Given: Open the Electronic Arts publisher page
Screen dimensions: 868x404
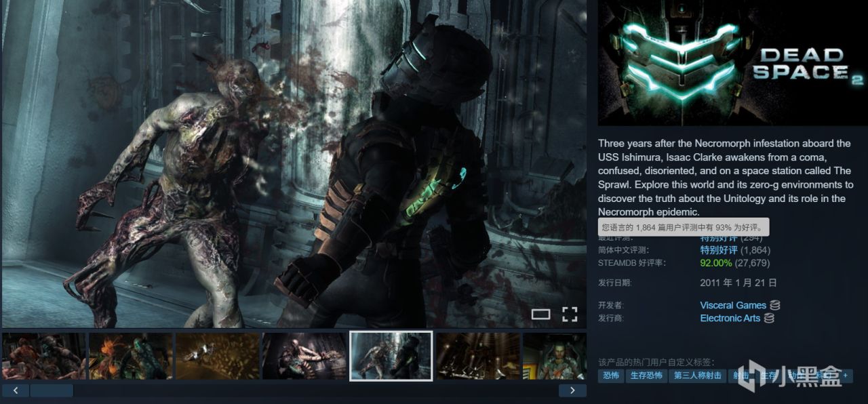Looking at the screenshot, I should click(730, 318).
